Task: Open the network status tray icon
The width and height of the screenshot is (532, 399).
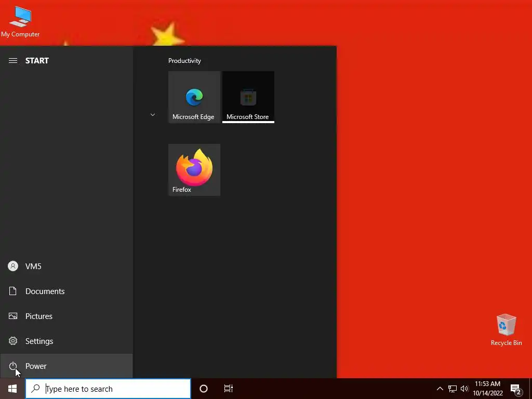Action: [x=453, y=389]
